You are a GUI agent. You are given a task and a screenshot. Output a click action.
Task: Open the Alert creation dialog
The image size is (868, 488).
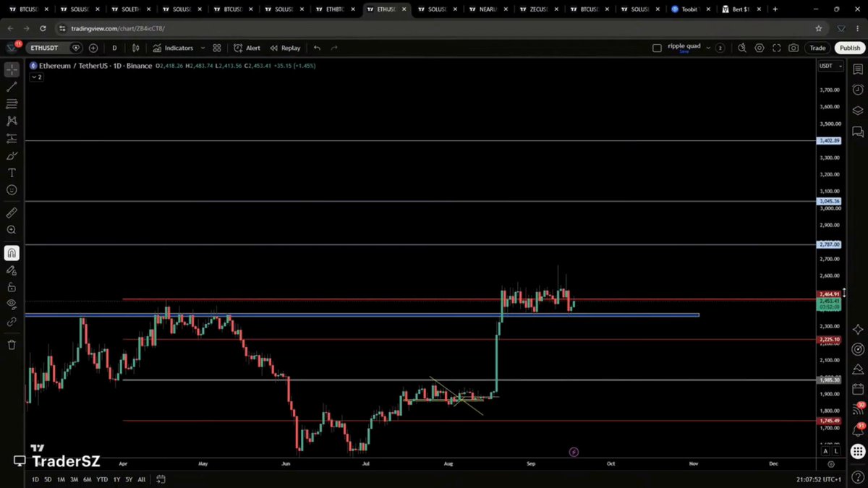tap(247, 48)
